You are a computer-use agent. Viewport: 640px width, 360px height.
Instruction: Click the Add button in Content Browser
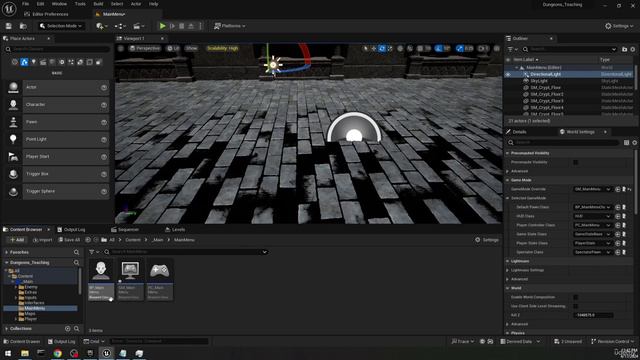coord(16,240)
